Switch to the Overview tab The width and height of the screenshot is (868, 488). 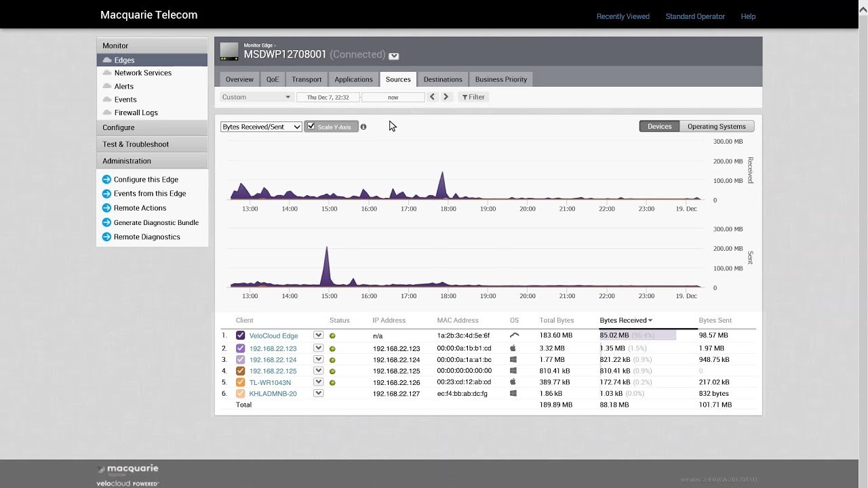(239, 79)
